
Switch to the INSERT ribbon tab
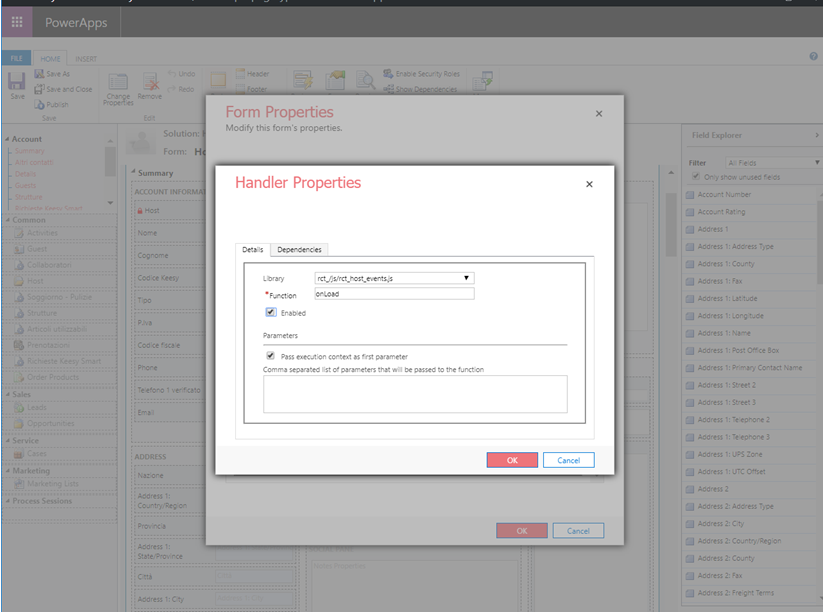pos(86,59)
